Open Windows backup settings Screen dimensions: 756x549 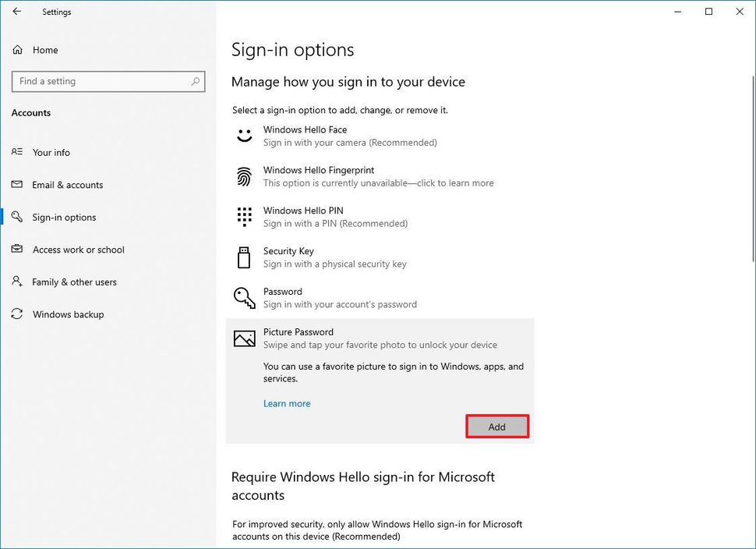pyautogui.click(x=68, y=314)
